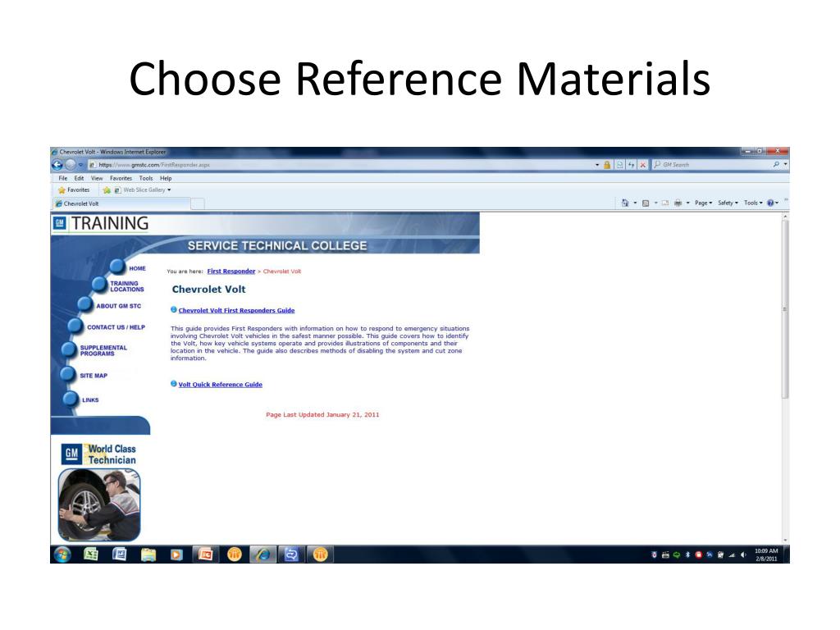Open the Print options dropdown arrow
840x630 pixels.
(688, 203)
